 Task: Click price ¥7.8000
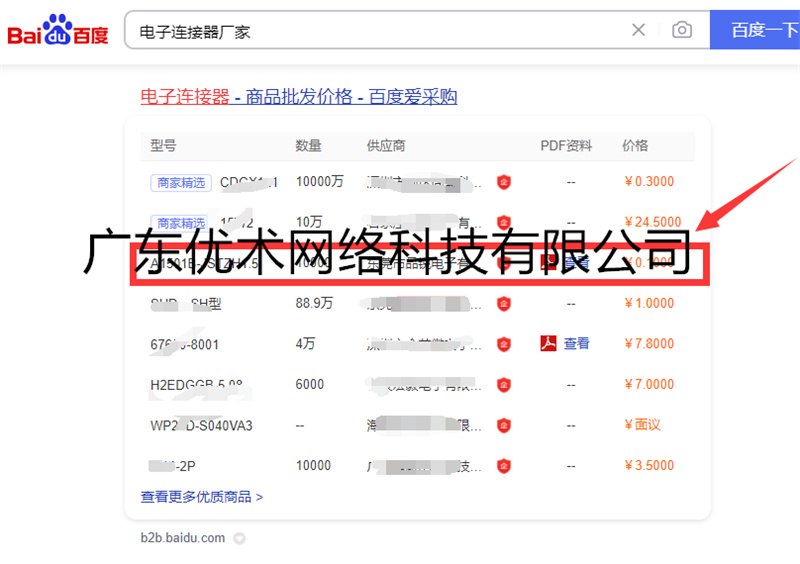click(649, 344)
